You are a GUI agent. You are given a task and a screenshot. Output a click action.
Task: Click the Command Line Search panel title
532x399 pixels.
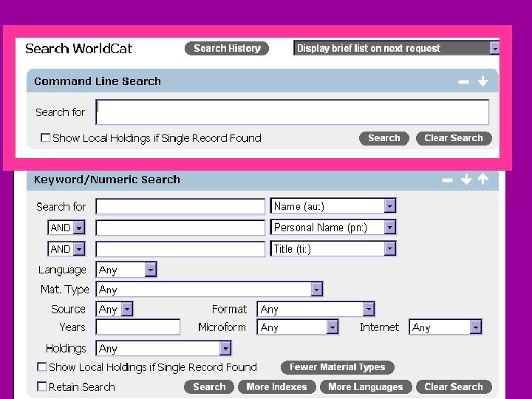point(98,81)
